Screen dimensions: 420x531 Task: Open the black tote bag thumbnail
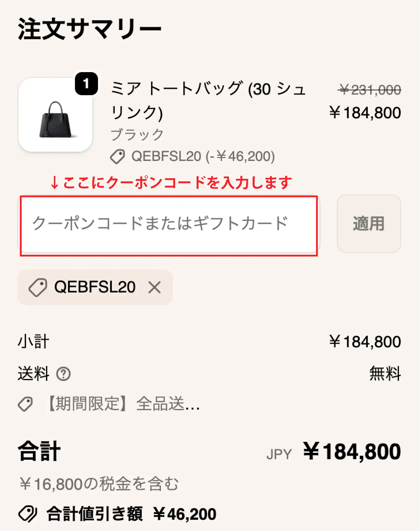tap(55, 115)
